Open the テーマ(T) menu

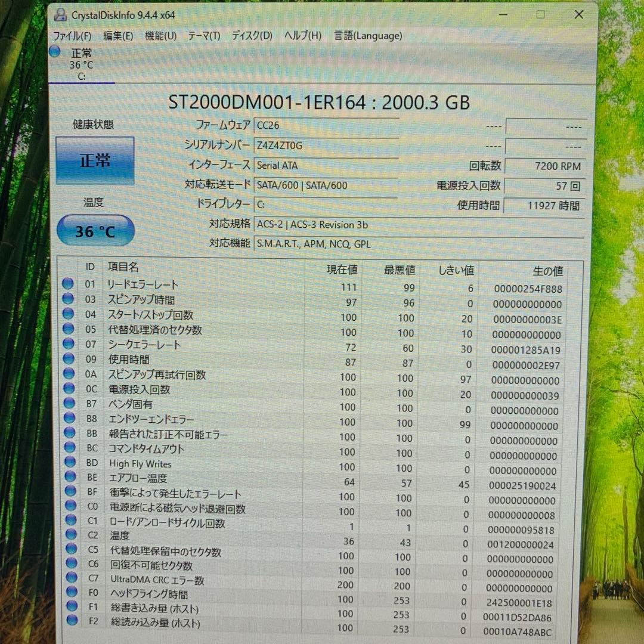click(x=204, y=36)
